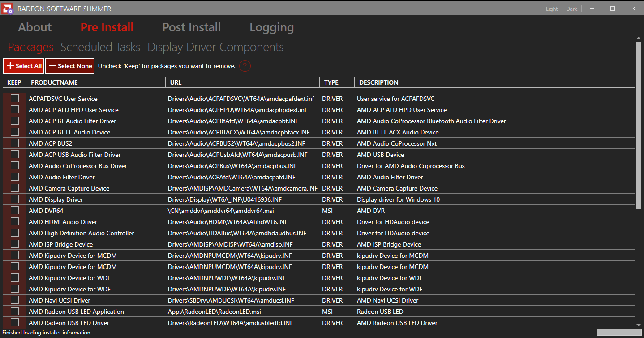Check Keep for AMD ACP BT Audio Filter Driver
The image size is (644, 338).
pos(15,121)
